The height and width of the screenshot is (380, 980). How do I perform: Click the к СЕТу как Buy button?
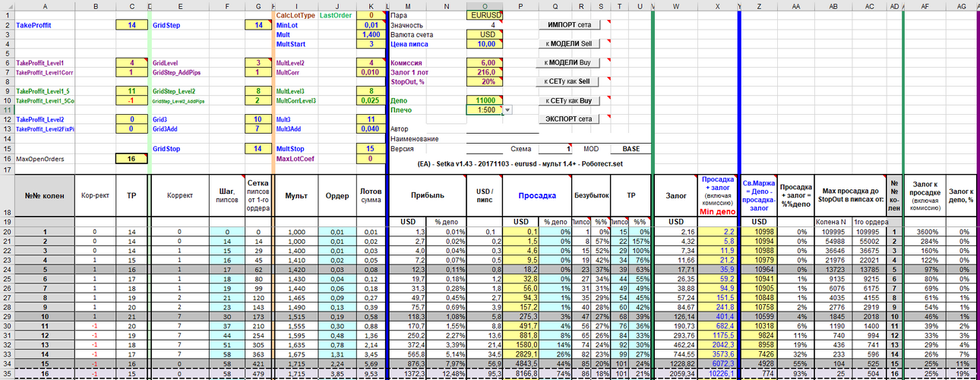tap(570, 100)
